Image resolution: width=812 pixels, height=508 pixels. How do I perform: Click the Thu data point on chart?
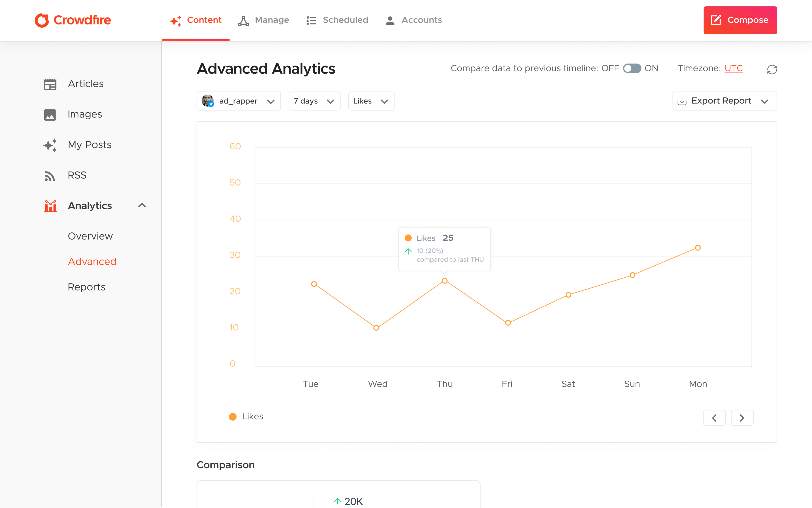click(444, 281)
